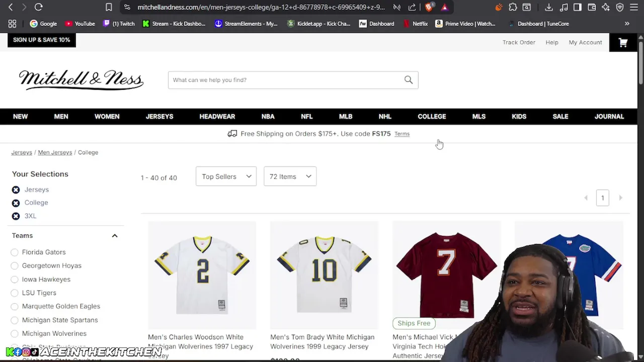Open the My Account link
Screen dimensions: 644x362
click(585, 42)
